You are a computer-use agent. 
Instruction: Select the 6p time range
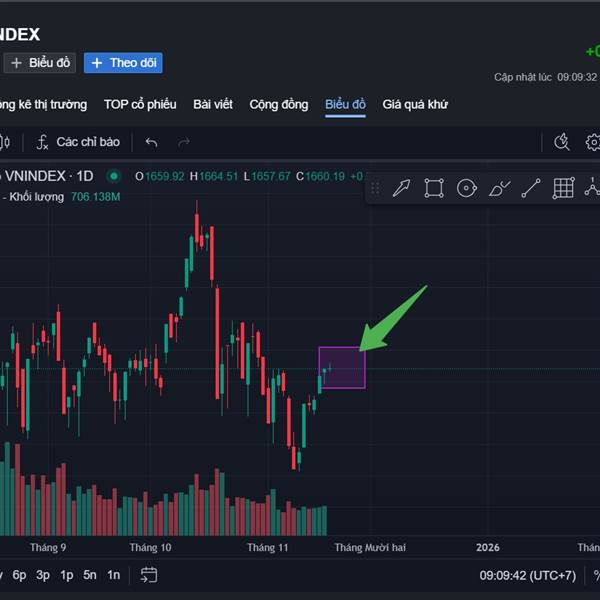point(20,575)
